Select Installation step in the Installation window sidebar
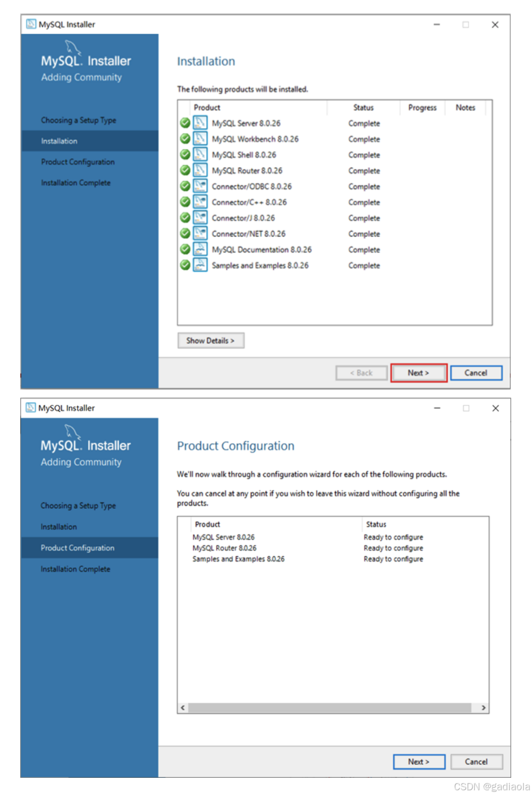Image resolution: width=532 pixels, height=796 pixels. click(x=90, y=141)
